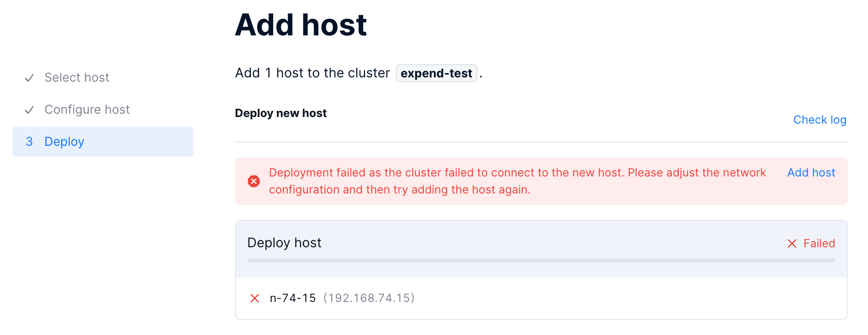Select the Deploy step in the sidebar
868x335 pixels.
(64, 142)
